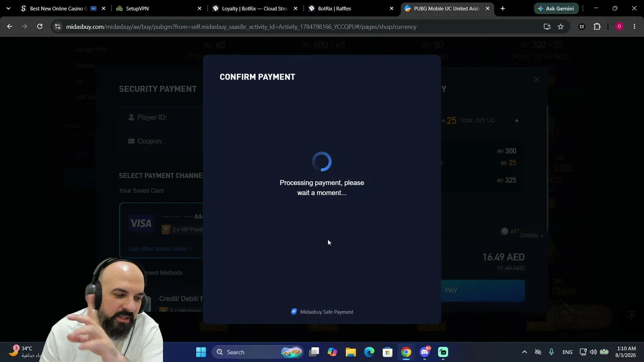Screen dimensions: 644x362
Task: Switch to Google Chrome on the taskbar
Action: coord(406,352)
